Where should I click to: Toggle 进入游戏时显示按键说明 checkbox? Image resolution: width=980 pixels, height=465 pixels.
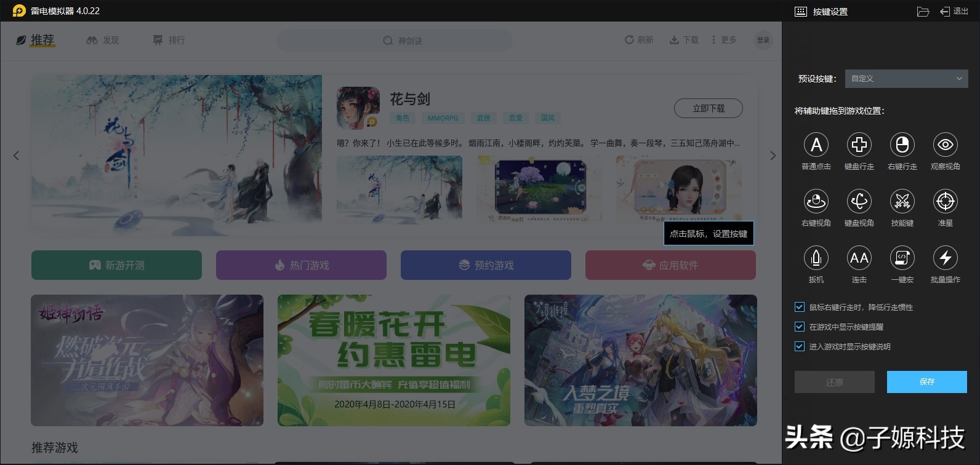[x=800, y=346]
